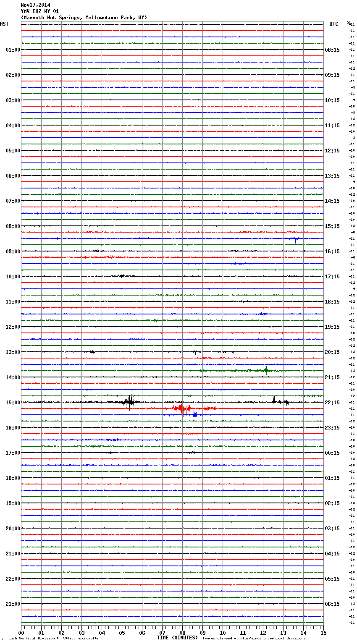Select the 10:00 MST time label
This screenshot has height=644, width=357.
coord(13,277)
